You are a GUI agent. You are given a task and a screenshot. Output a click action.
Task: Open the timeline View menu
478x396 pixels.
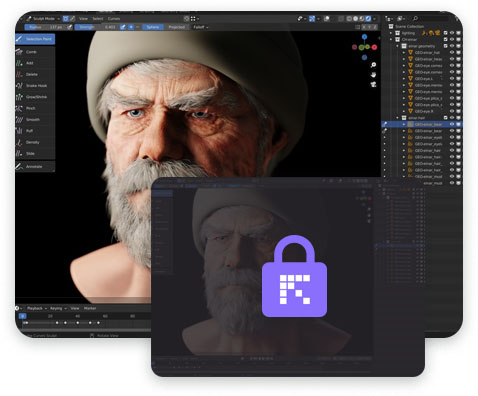(75, 308)
